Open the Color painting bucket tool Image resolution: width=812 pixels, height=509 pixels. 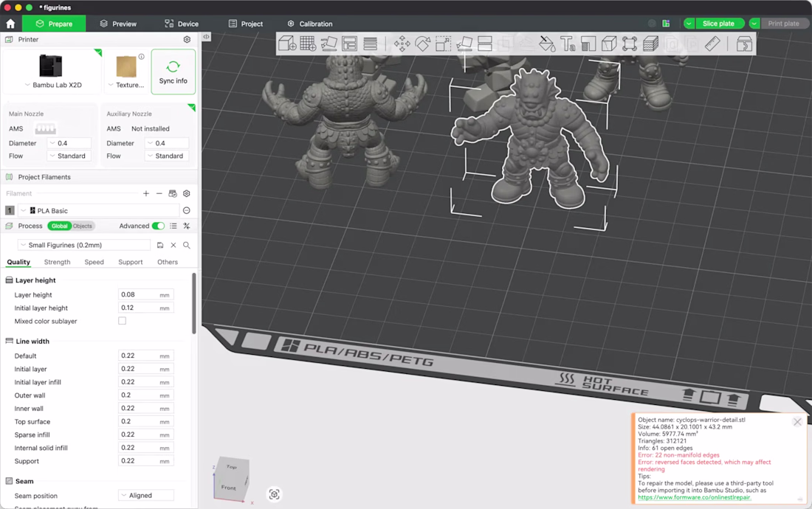pyautogui.click(x=547, y=44)
